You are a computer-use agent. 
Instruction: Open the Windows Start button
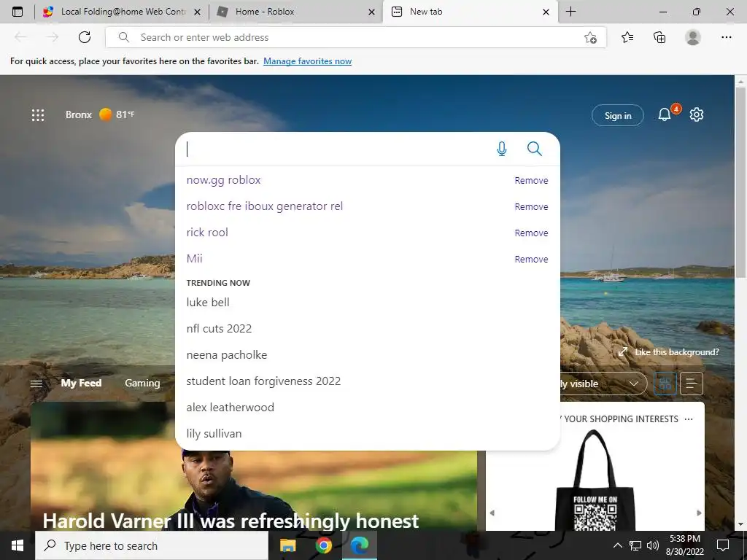tap(18, 545)
